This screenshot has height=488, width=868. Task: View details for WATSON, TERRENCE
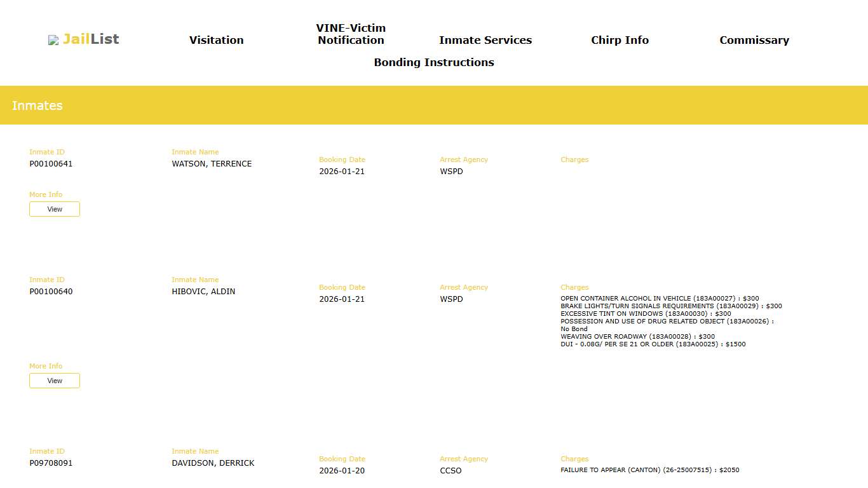pos(54,208)
